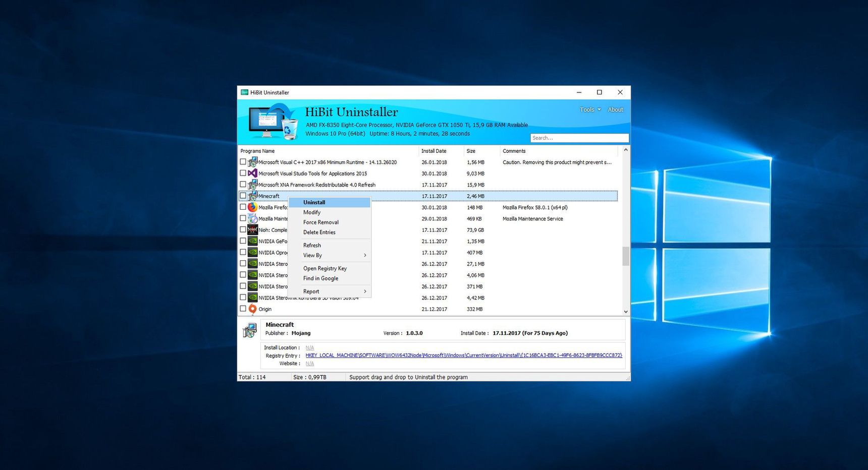Click the Mozilla Maintenance Service icon
Viewport: 868px width, 470px height.
pyautogui.click(x=252, y=218)
